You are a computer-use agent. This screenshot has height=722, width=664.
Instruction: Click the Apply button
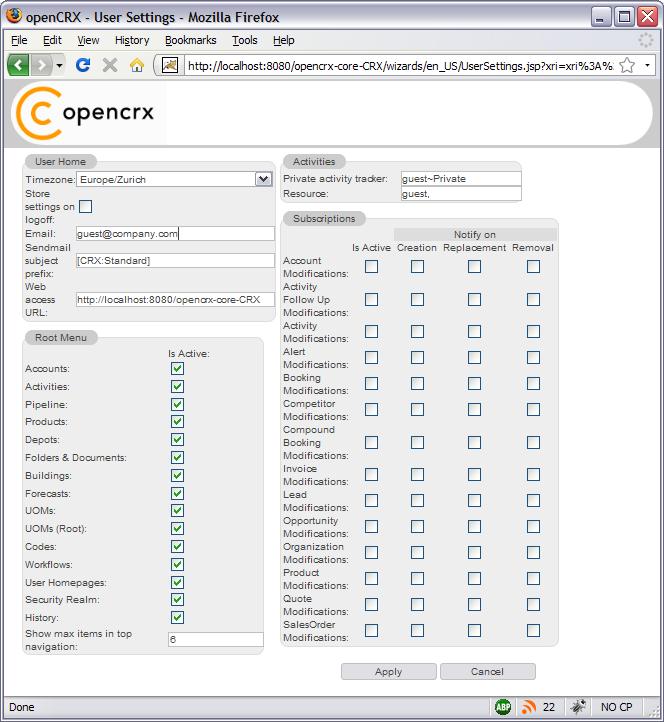(x=389, y=671)
